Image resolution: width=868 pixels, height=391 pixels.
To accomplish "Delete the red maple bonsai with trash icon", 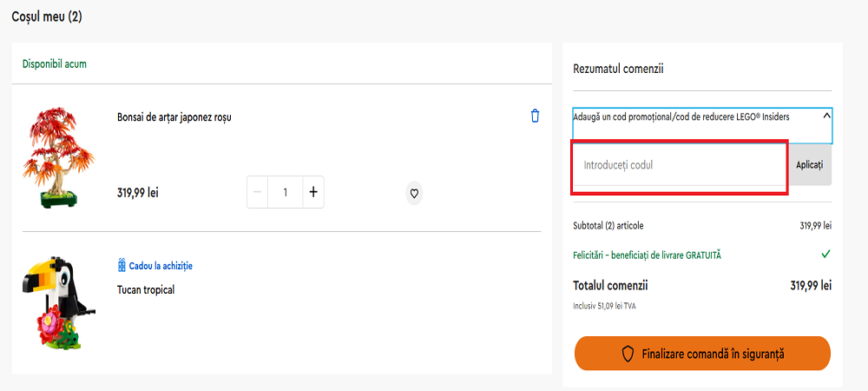I will 535,116.
